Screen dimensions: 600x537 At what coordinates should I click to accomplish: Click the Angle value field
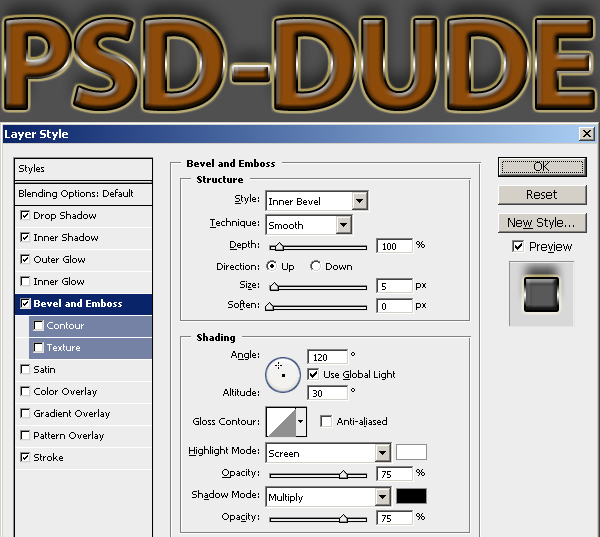328,357
